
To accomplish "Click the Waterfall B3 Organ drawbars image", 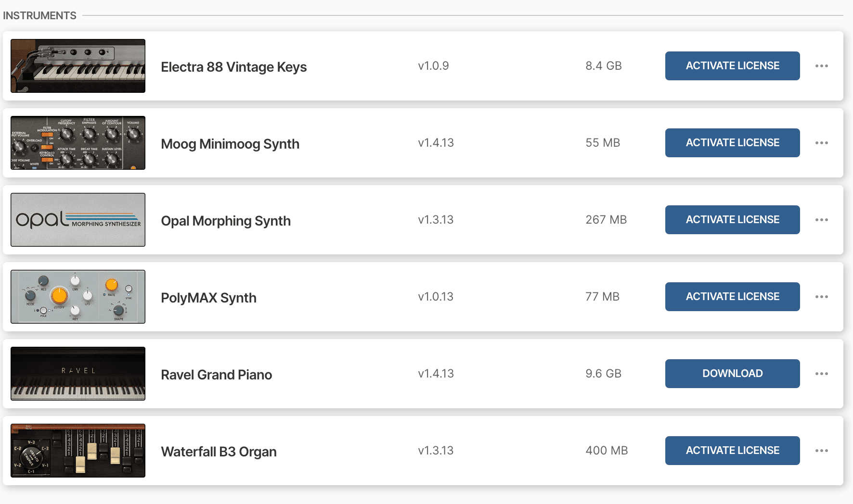I will tap(78, 451).
